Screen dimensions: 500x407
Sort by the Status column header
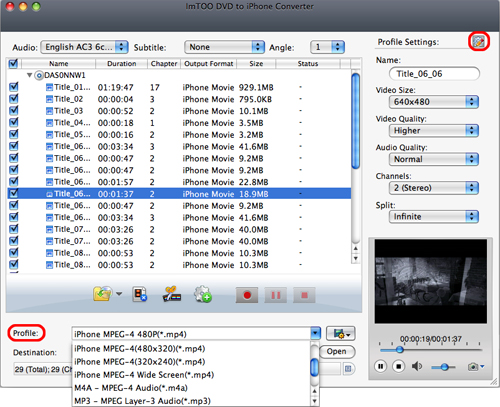[308, 63]
